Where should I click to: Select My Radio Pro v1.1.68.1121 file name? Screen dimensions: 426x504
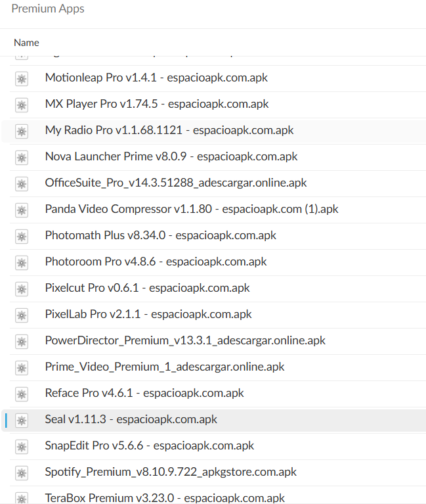(169, 131)
